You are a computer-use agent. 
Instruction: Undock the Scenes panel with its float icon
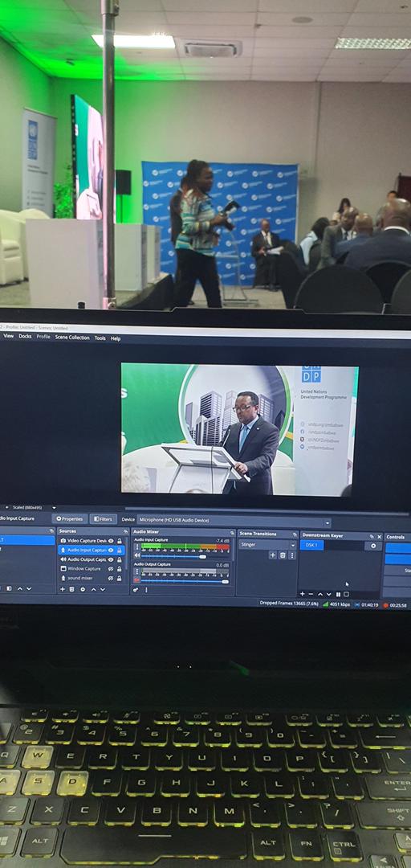(51, 531)
